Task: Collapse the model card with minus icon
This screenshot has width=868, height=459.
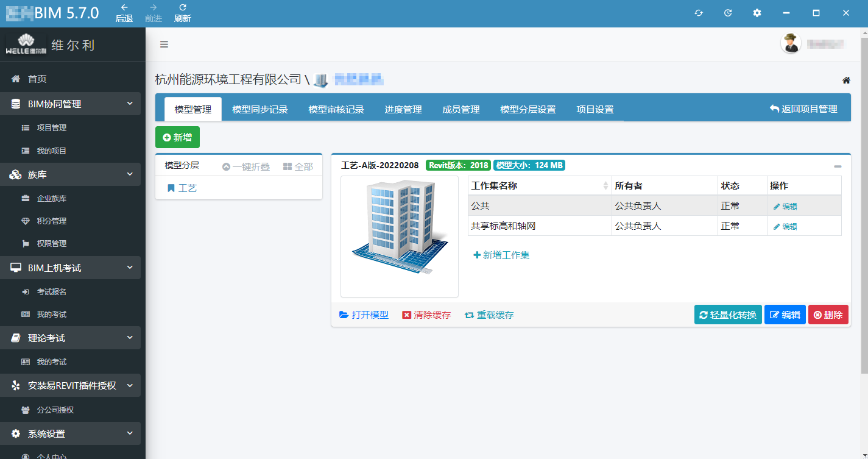Action: pos(838,166)
